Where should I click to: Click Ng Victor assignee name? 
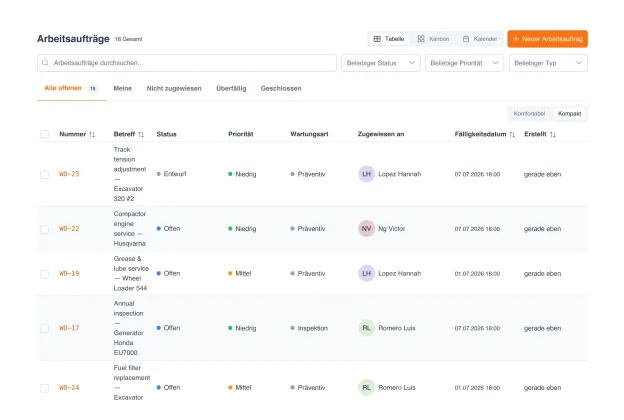[392, 229]
